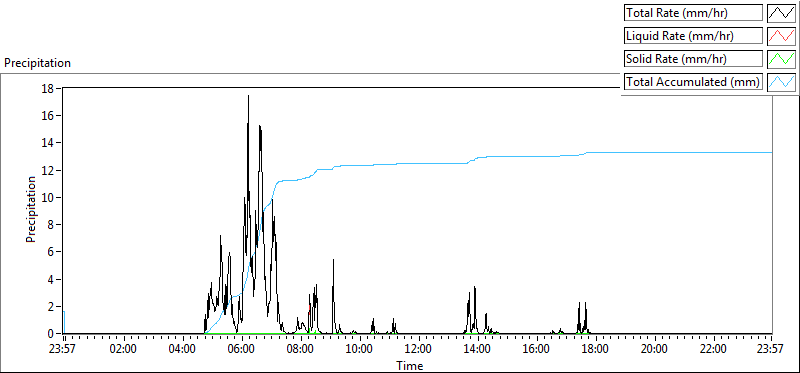Click the ending 23:57 time label
Image resolution: width=800 pixels, height=373 pixels.
coord(771,350)
